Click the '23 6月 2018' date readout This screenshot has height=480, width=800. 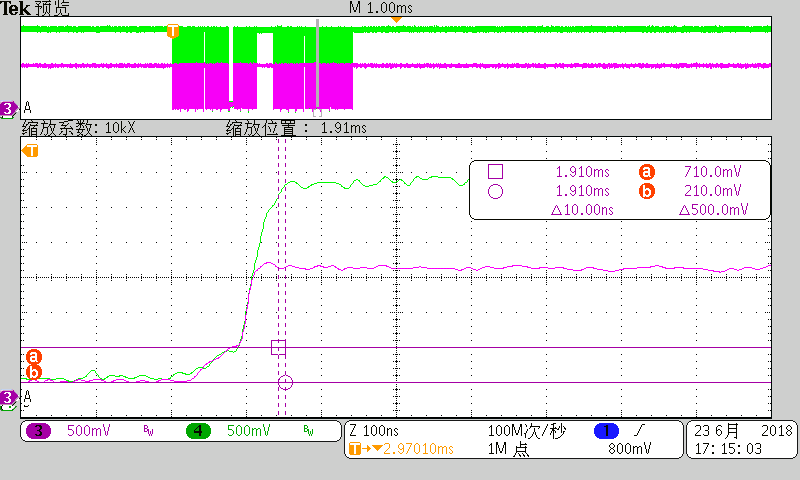(x=743, y=431)
